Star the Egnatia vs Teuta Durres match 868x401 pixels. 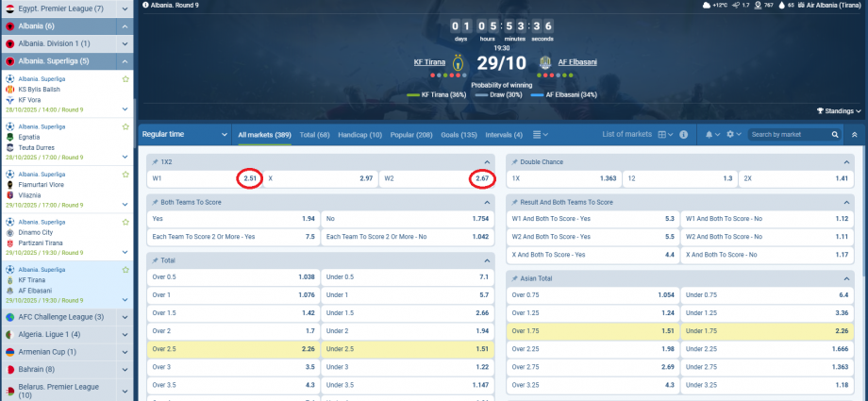click(125, 125)
